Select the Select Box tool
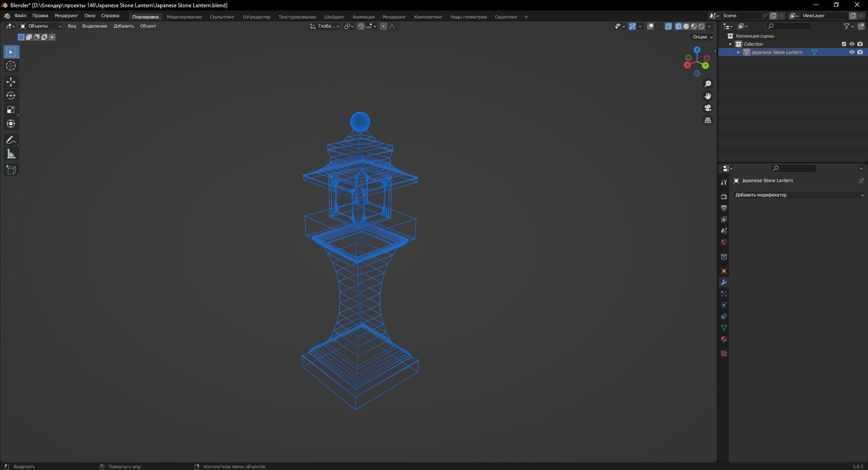Screen dimensions: 868x470 pos(11,52)
